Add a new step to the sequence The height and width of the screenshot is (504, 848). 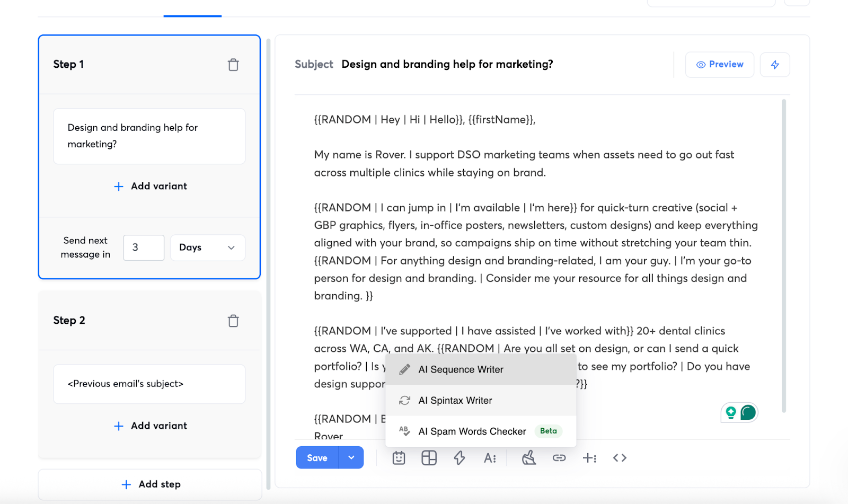[x=150, y=484]
